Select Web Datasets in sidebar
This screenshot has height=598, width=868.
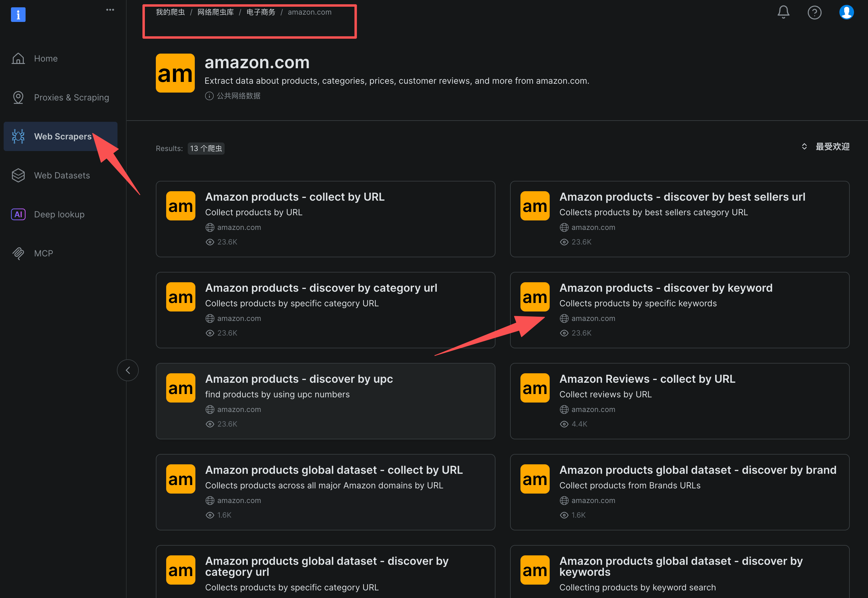click(62, 175)
